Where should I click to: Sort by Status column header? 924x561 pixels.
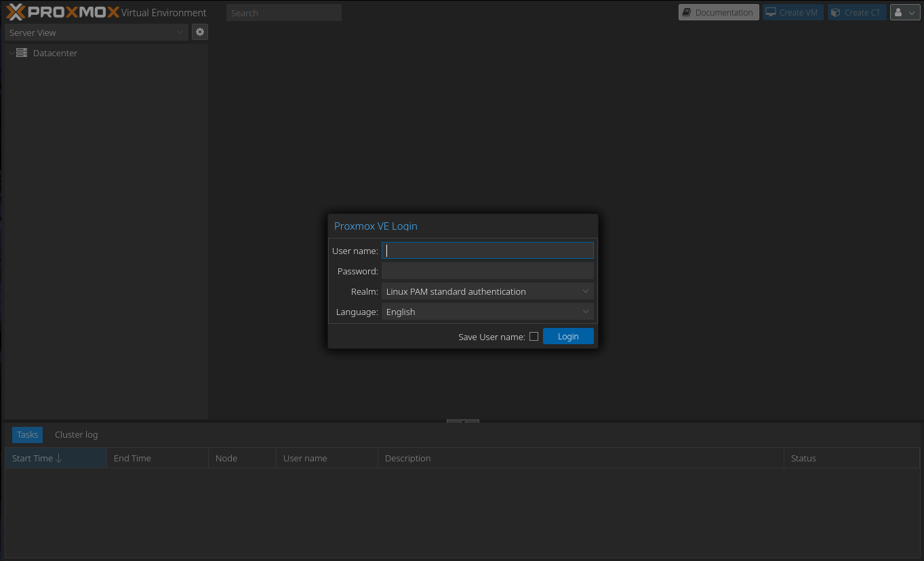click(x=851, y=458)
